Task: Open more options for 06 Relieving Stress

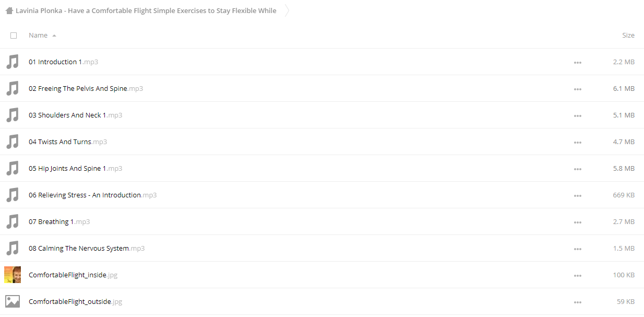Action: [x=577, y=196]
